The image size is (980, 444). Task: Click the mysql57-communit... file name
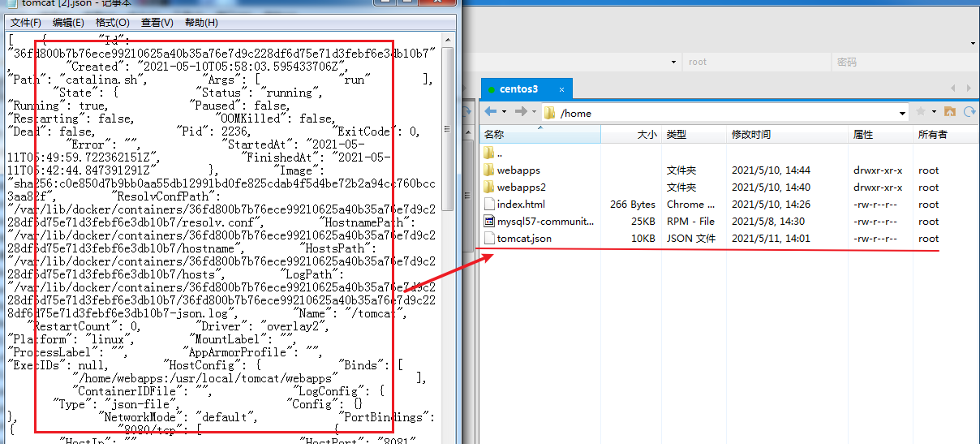(545, 222)
